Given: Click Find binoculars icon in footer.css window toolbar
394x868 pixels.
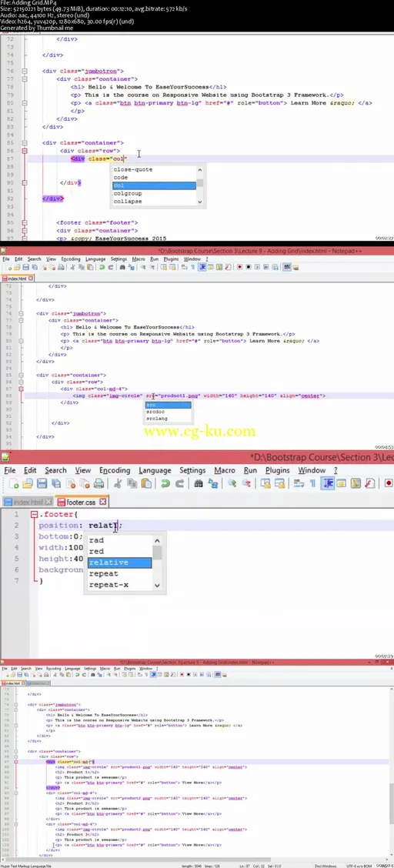Looking at the screenshot, I should pyautogui.click(x=198, y=484).
